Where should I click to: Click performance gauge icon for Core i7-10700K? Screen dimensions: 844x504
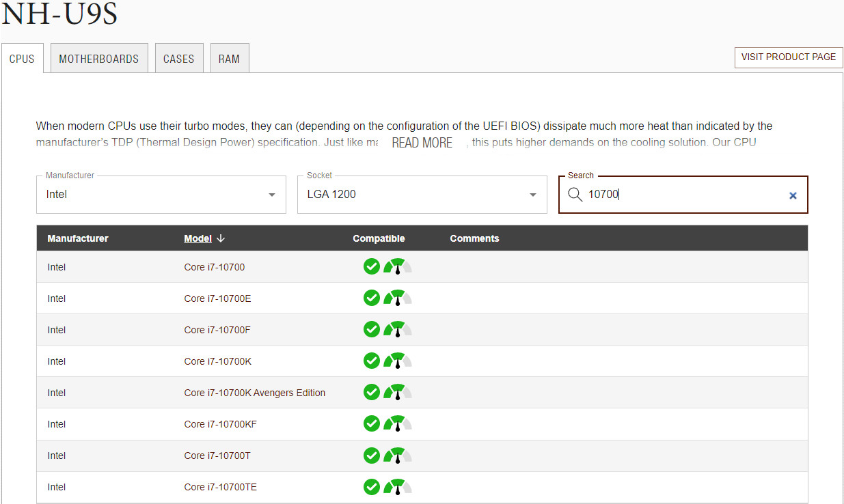(x=397, y=361)
